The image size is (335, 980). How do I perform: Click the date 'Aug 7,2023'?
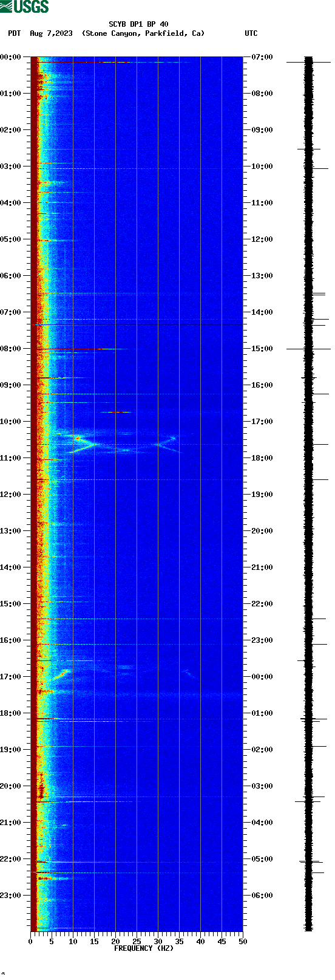tap(51, 33)
